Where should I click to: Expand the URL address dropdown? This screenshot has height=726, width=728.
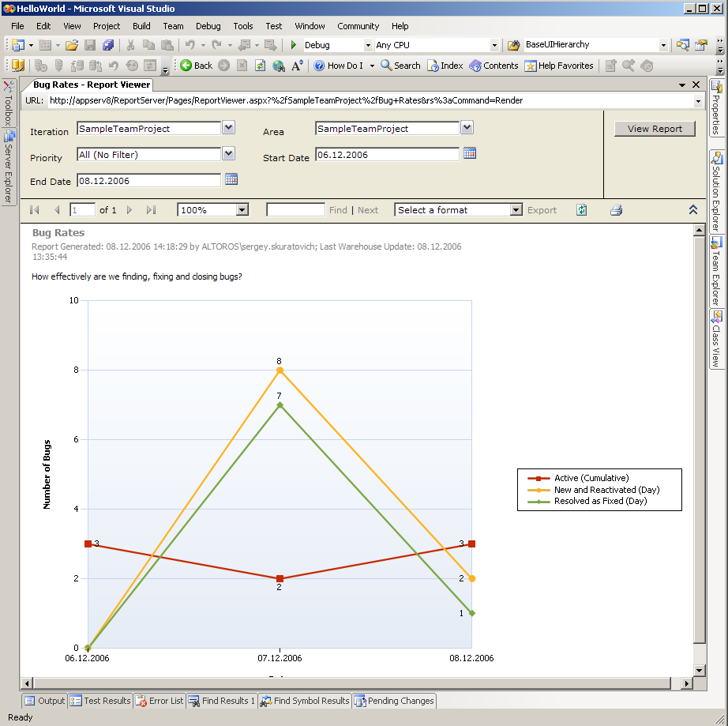pos(698,101)
